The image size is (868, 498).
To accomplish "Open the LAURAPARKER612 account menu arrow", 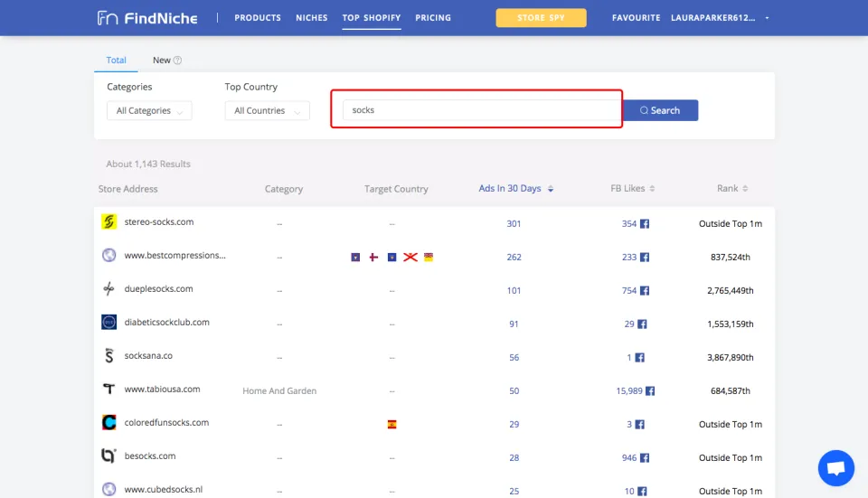I will (x=767, y=18).
